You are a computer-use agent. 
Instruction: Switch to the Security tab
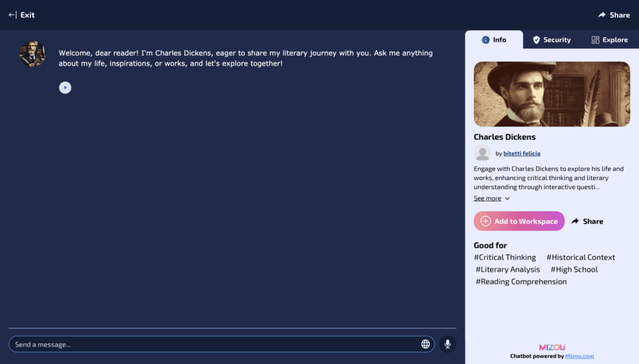pos(552,39)
